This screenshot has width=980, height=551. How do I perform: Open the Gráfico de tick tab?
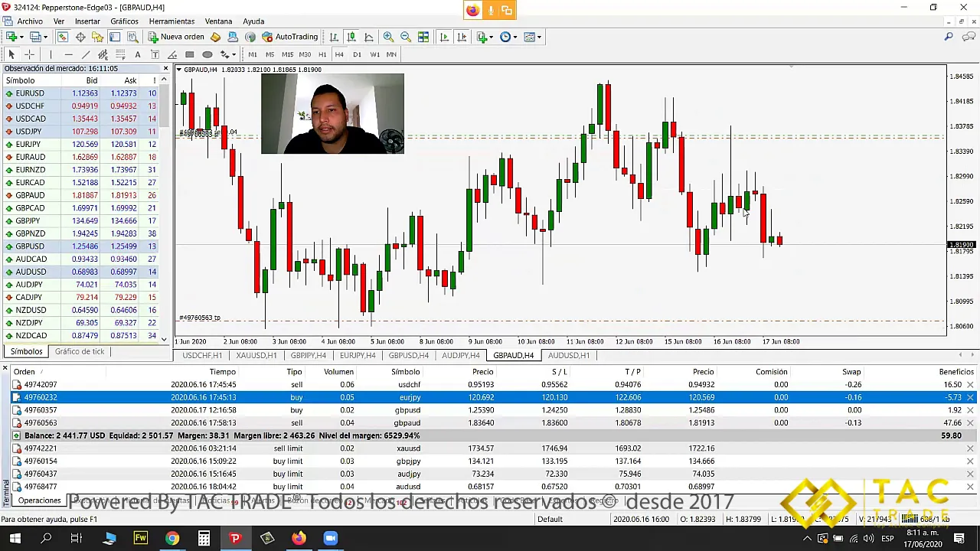(80, 351)
